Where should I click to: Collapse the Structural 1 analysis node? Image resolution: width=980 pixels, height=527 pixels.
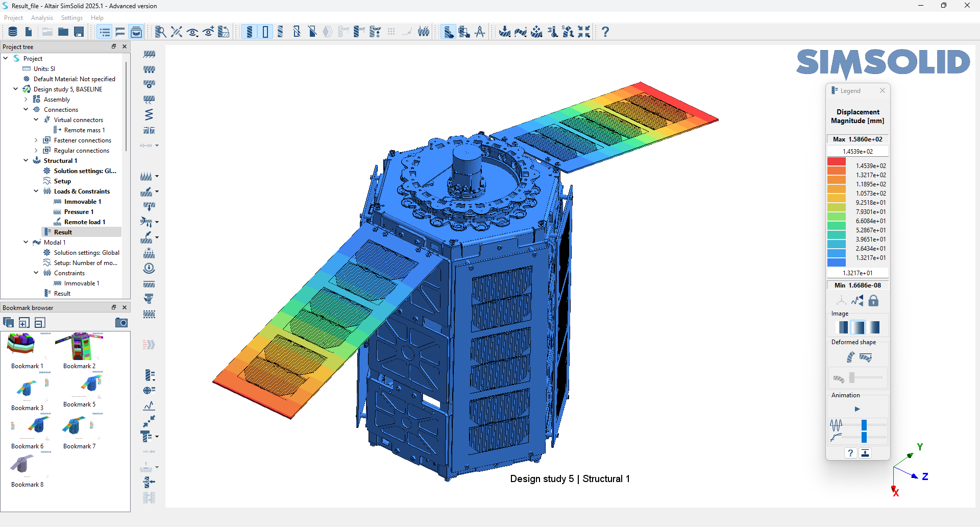tap(26, 160)
